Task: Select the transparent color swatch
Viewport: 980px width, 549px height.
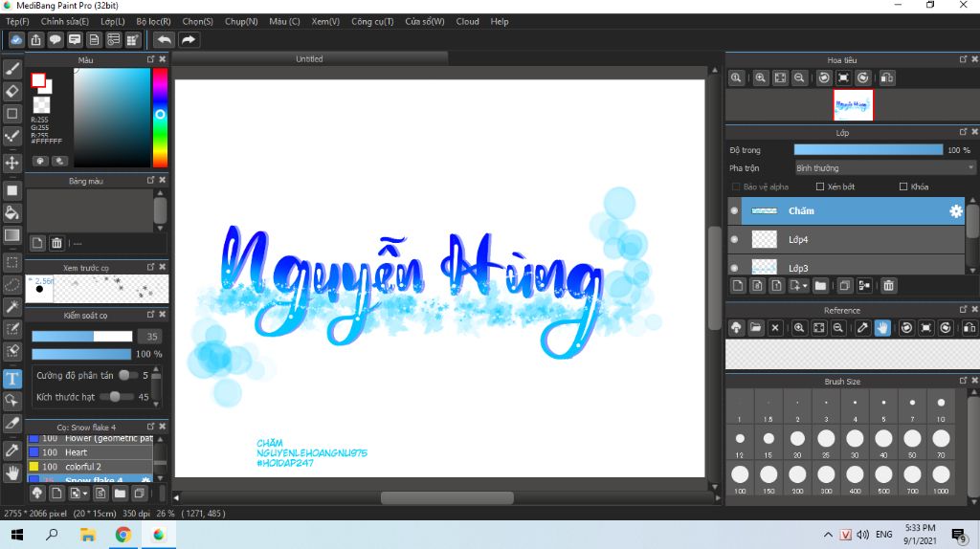Action: click(41, 105)
